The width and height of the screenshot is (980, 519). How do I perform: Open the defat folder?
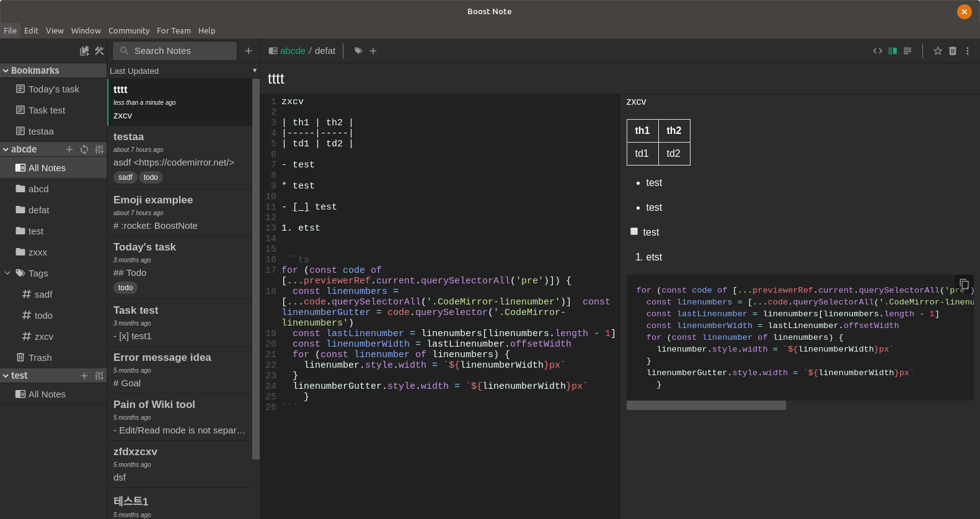53,210
